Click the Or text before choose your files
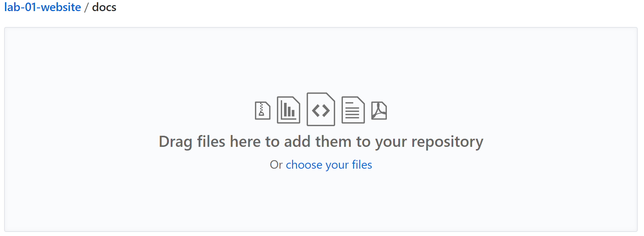The width and height of the screenshot is (644, 236). [x=276, y=165]
